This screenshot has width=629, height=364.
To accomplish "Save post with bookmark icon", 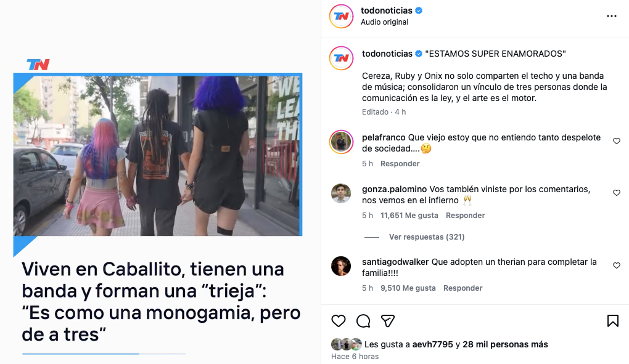I will click(x=612, y=321).
